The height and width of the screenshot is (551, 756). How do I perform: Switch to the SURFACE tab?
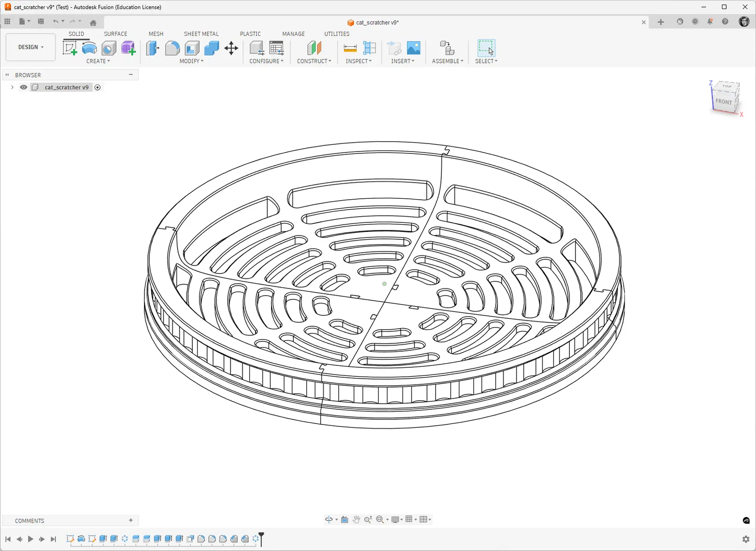coord(115,34)
